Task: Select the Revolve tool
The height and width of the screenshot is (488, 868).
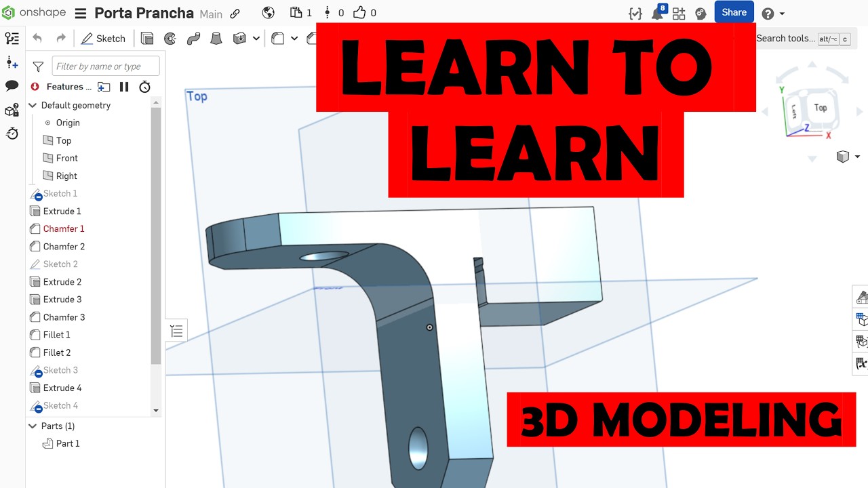Action: (x=170, y=39)
